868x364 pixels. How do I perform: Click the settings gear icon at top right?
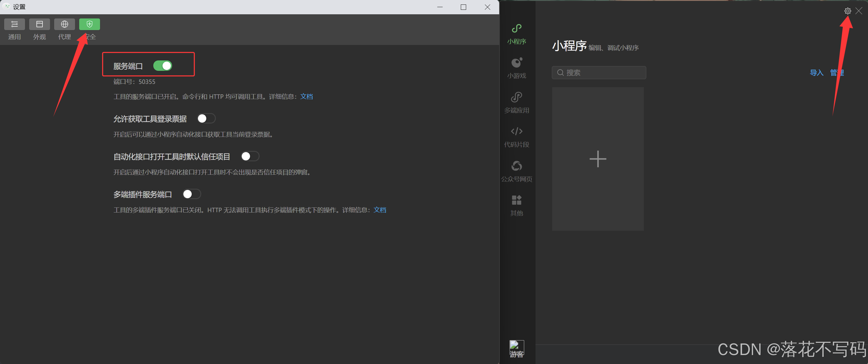(847, 11)
